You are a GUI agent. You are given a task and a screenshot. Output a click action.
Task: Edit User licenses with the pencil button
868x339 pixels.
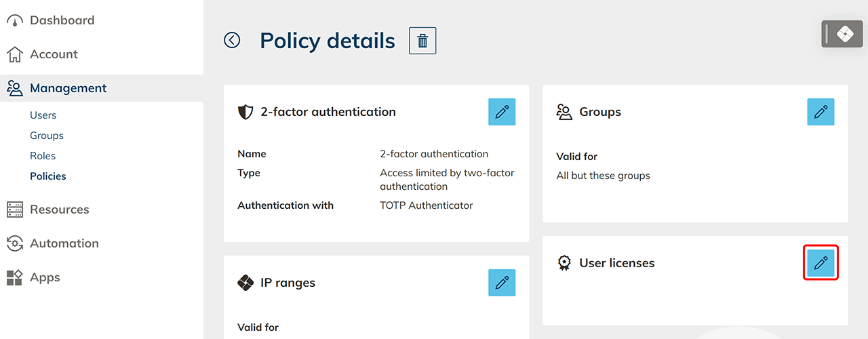click(821, 263)
